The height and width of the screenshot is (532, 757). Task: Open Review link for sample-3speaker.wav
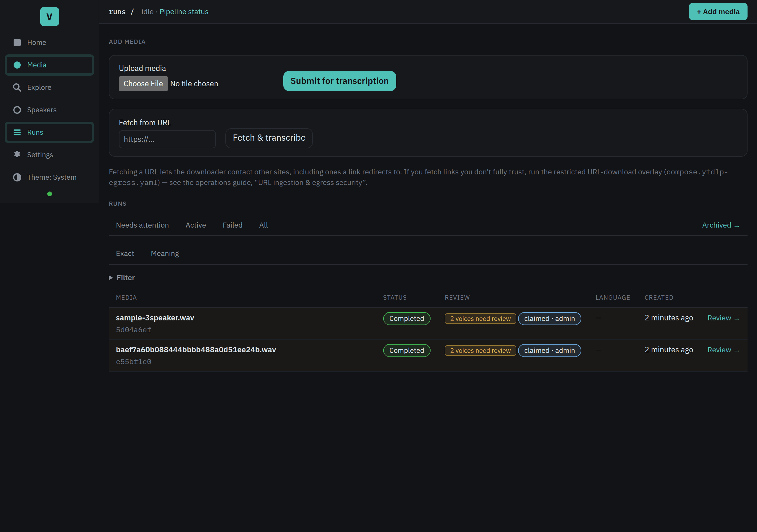click(x=723, y=318)
